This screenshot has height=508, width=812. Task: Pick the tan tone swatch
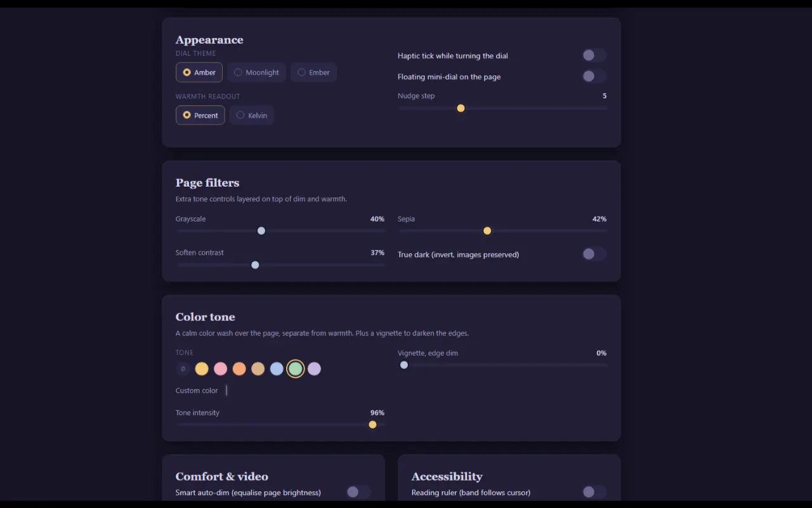click(258, 369)
